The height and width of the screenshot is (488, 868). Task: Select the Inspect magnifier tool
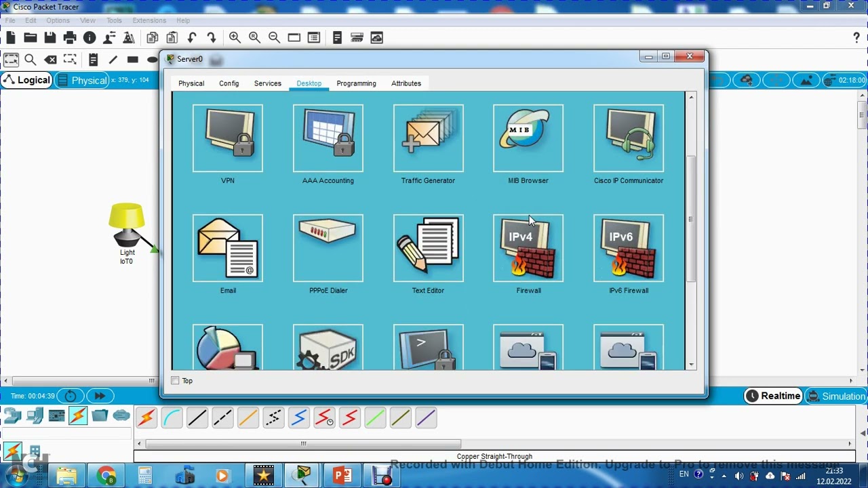[31, 60]
